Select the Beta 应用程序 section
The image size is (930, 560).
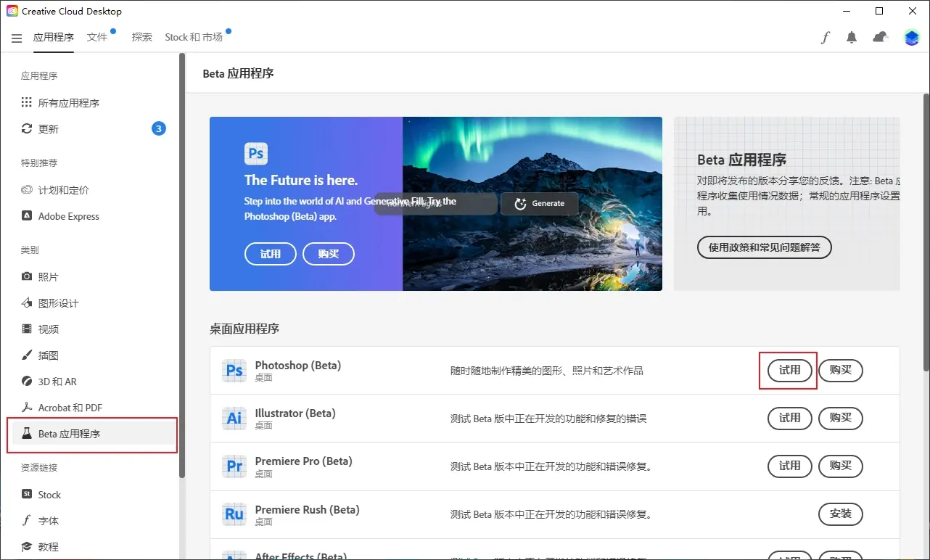point(69,433)
